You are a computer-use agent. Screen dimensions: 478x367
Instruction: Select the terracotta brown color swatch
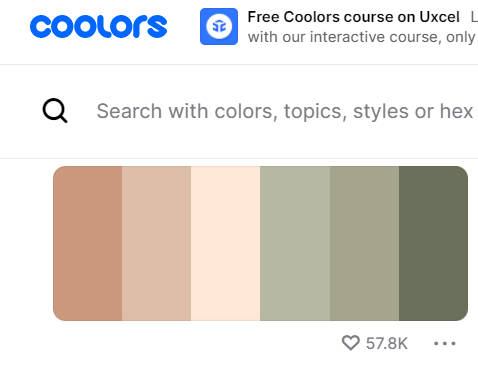(x=88, y=243)
